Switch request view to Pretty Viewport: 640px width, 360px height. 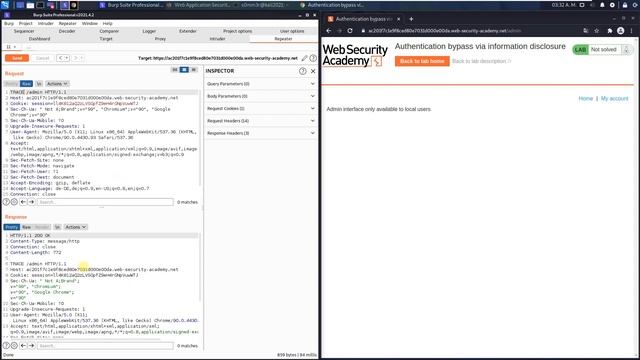[x=11, y=84]
